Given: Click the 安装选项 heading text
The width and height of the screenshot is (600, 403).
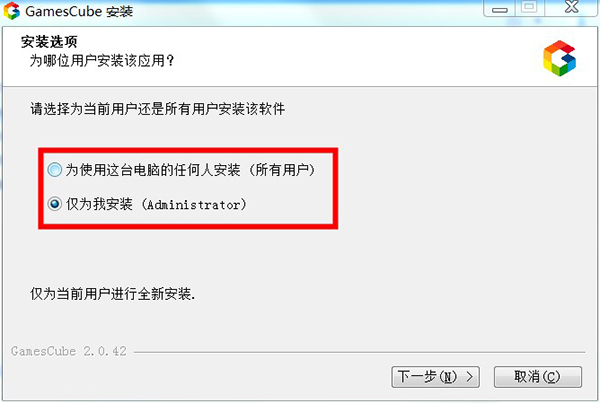Looking at the screenshot, I should click(x=49, y=42).
